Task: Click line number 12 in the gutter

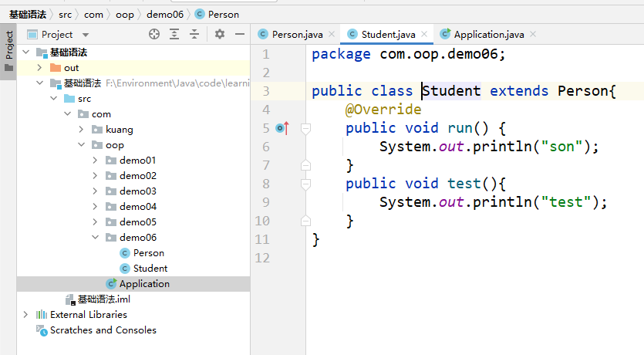Action: (x=262, y=258)
